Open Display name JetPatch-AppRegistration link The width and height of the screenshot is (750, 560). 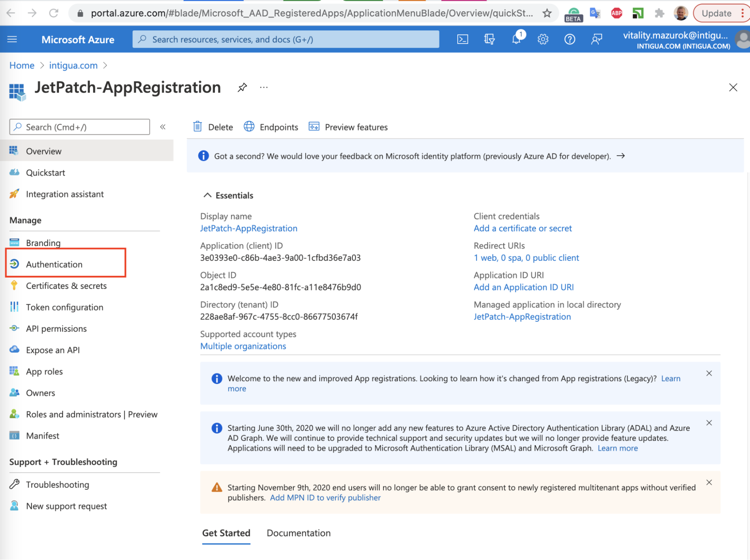pyautogui.click(x=248, y=228)
